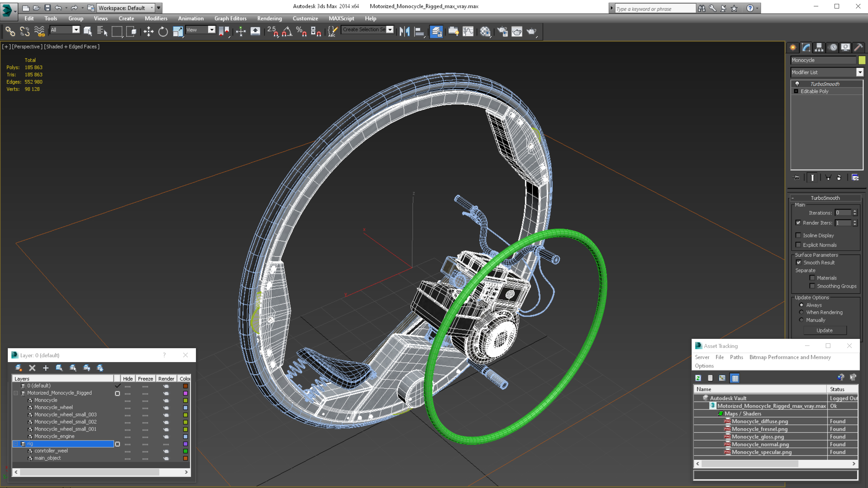Viewport: 868px width, 488px height.
Task: Click Add Selection plus icon in Layer dialog
Action: (46, 368)
